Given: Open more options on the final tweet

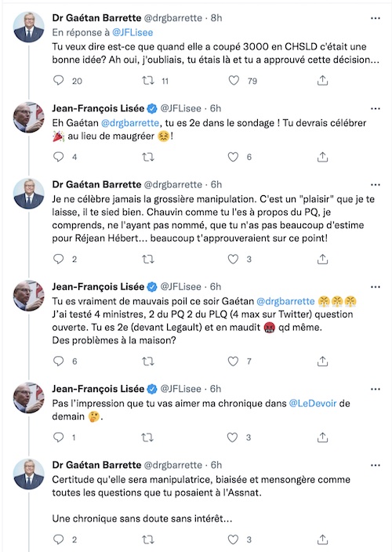Looking at the screenshot, I should (x=376, y=465).
